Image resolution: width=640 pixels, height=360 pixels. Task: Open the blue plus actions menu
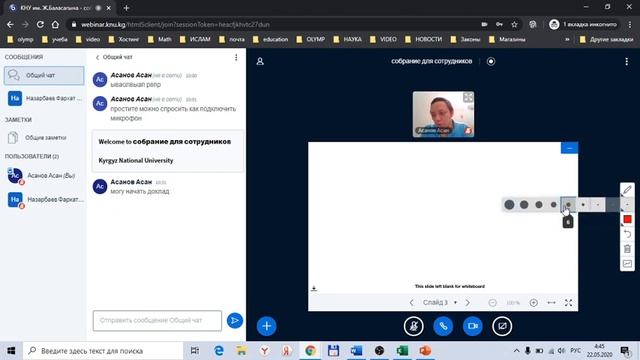(267, 326)
